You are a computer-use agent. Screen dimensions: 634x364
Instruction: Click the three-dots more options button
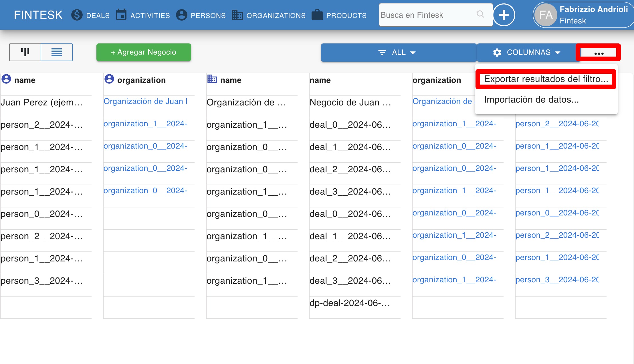pos(599,53)
